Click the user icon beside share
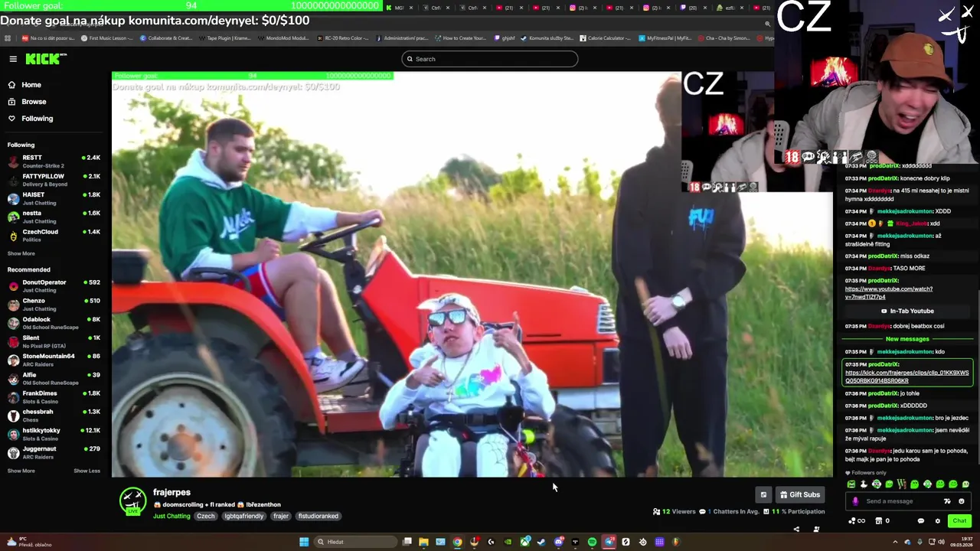This screenshot has width=980, height=551. (816, 529)
